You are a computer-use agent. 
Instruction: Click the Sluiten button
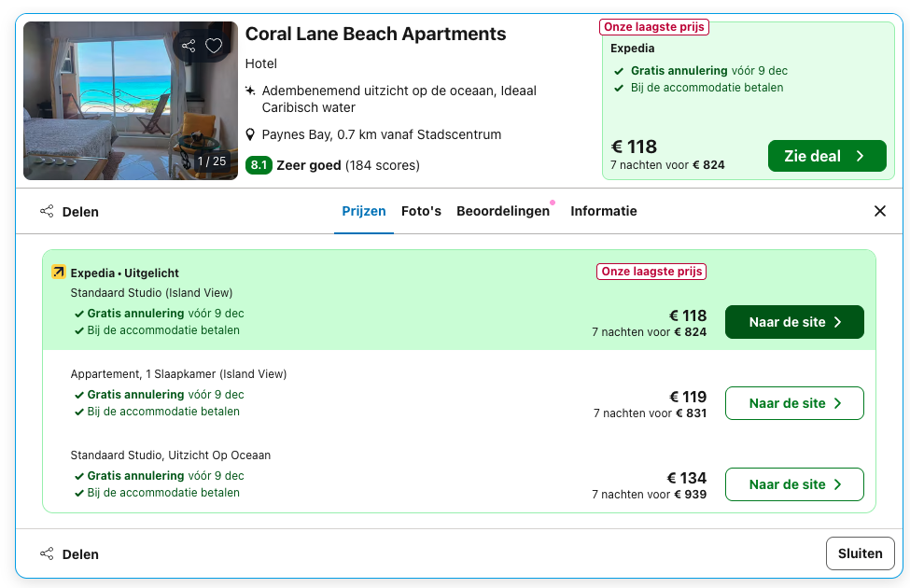coord(860,553)
